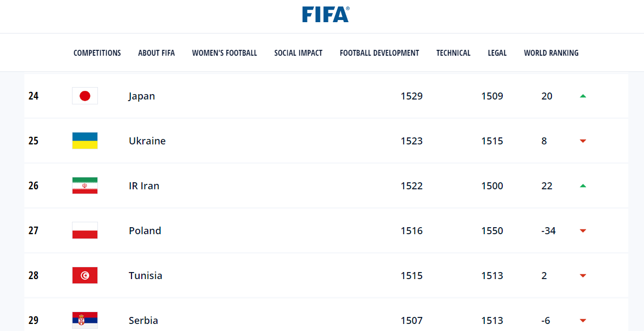Go to the World Ranking page
The height and width of the screenshot is (331, 644).
pyautogui.click(x=551, y=53)
